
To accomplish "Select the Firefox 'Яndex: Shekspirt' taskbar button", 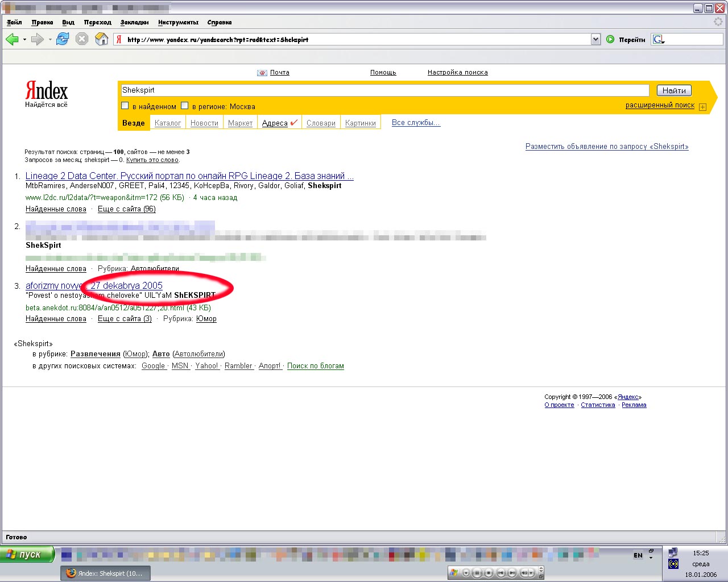I will pyautogui.click(x=105, y=573).
